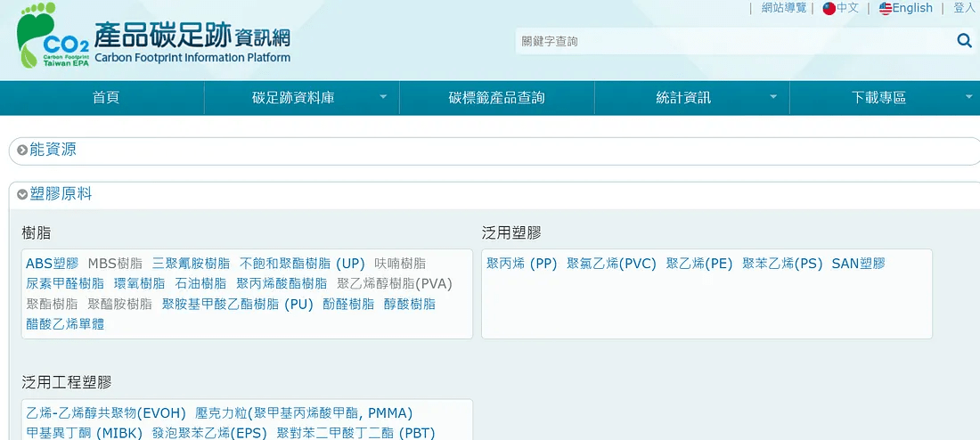Open 聚胺基甲酸乙酯樹脂 (PU) link
The width and height of the screenshot is (980, 440).
pyautogui.click(x=237, y=305)
